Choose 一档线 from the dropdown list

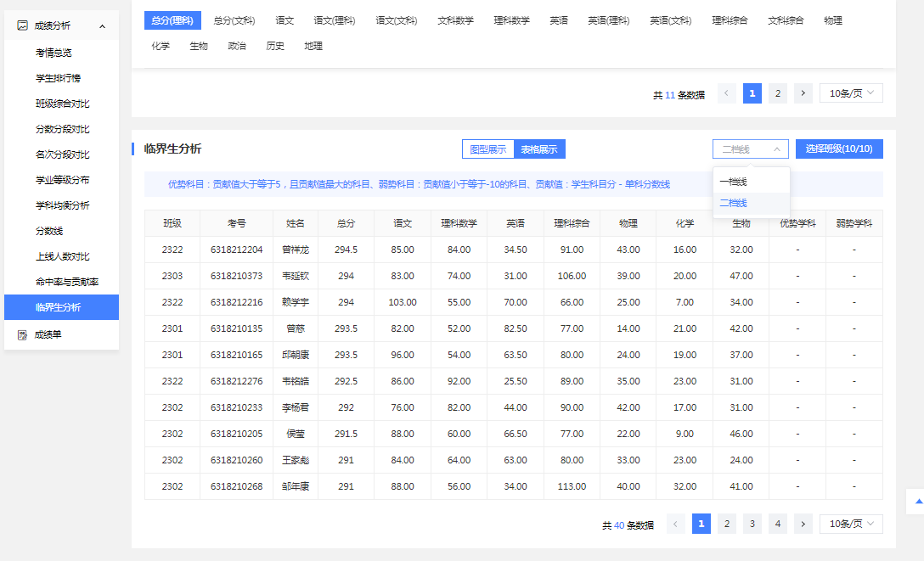(x=733, y=182)
